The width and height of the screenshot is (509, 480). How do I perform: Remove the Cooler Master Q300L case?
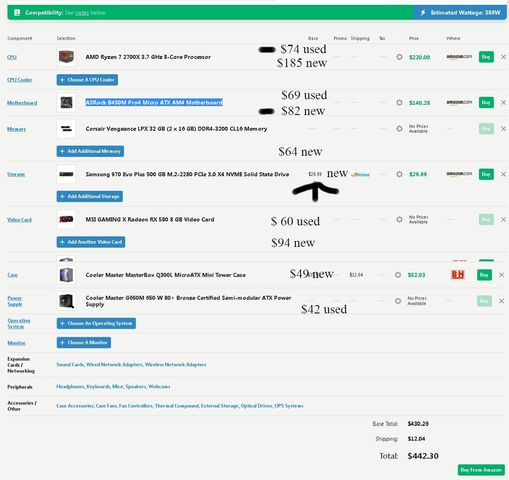[x=501, y=275]
